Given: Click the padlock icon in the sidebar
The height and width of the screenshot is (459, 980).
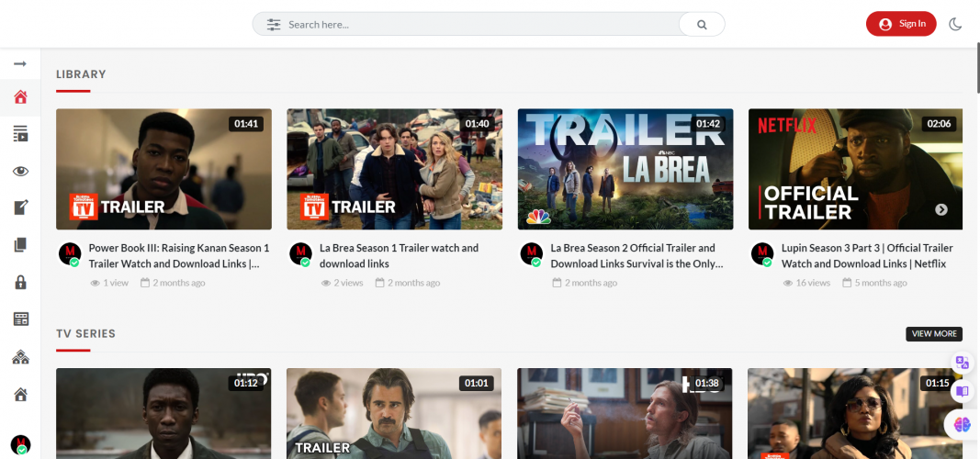Looking at the screenshot, I should [x=20, y=282].
